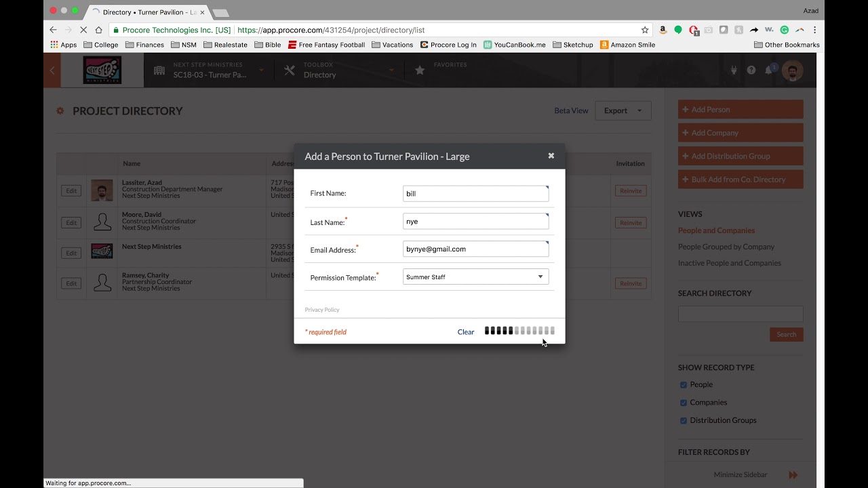This screenshot has width=868, height=488.
Task: Click Project Directory settings gear icon
Action: [x=60, y=111]
